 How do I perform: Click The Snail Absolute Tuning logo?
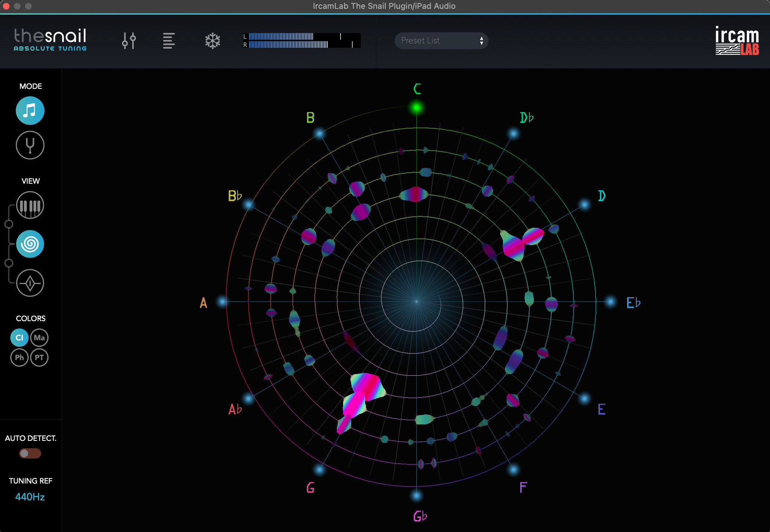pyautogui.click(x=50, y=40)
